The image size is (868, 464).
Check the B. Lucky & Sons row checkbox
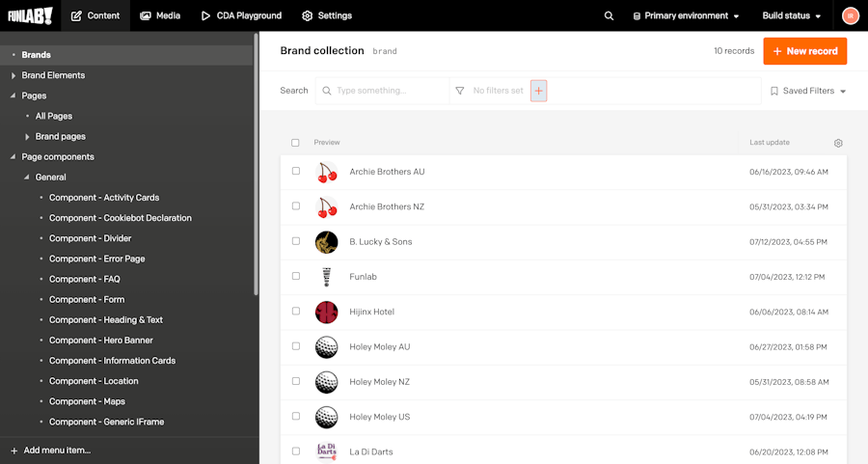(x=296, y=241)
